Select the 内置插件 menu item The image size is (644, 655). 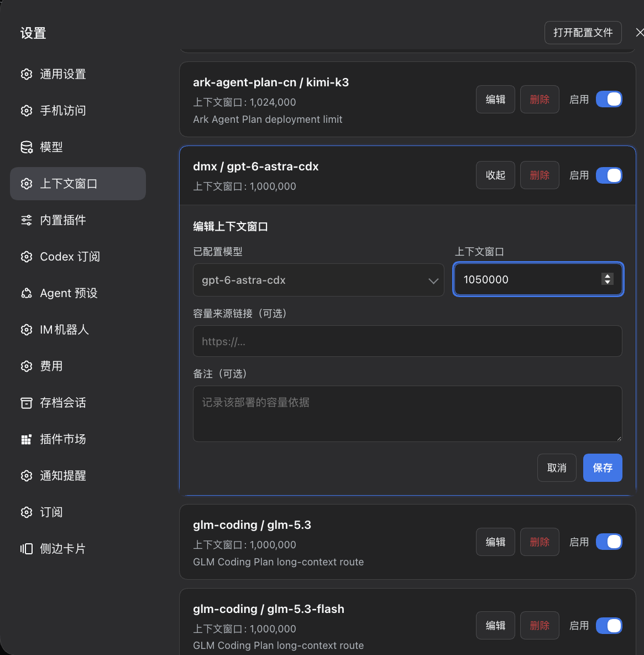(77, 220)
